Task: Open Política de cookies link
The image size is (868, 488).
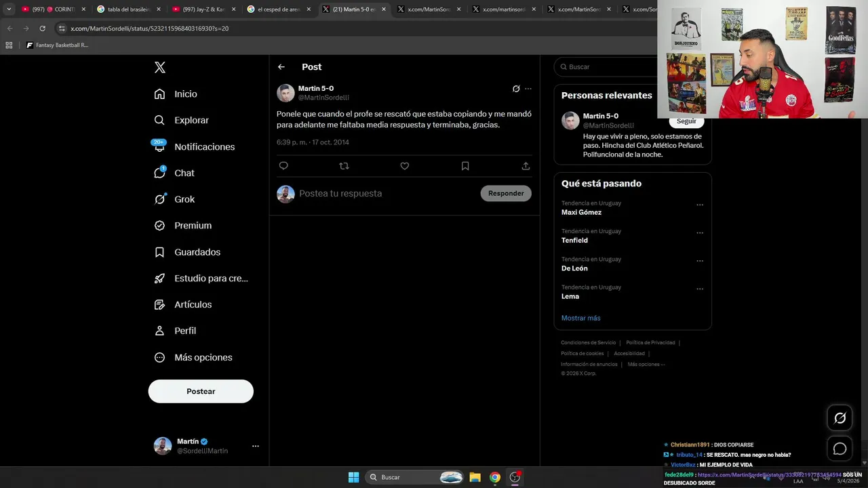Action: click(582, 354)
